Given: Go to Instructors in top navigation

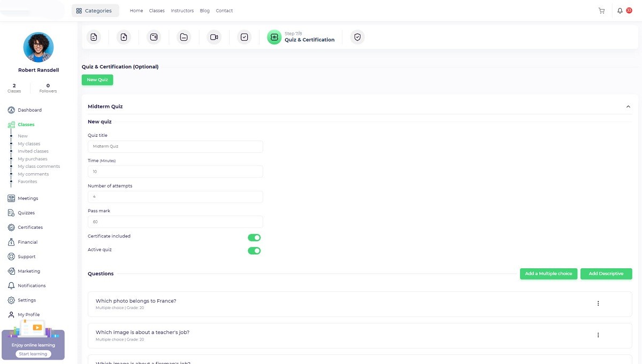Looking at the screenshot, I should click(182, 11).
